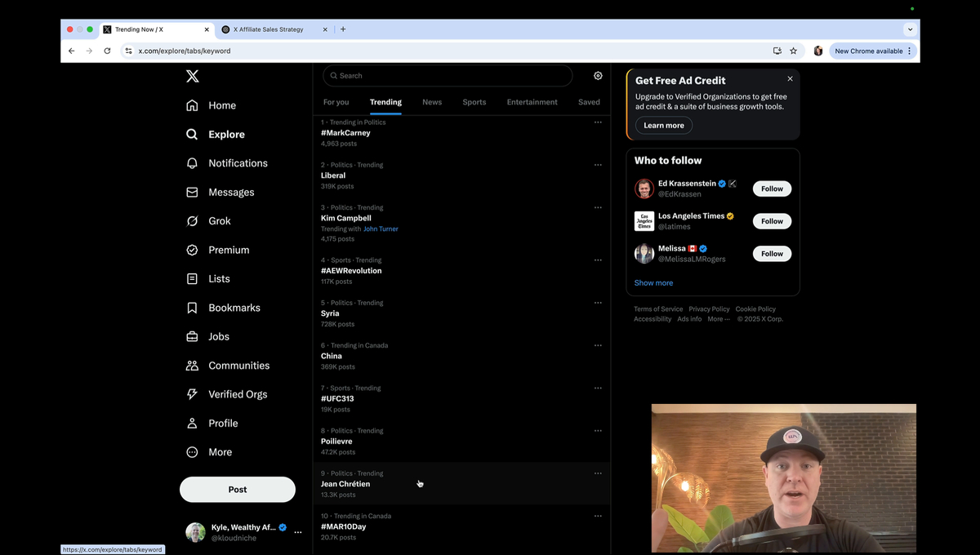
Task: Dismiss the Get Free Ad Credit banner
Action: (790, 79)
